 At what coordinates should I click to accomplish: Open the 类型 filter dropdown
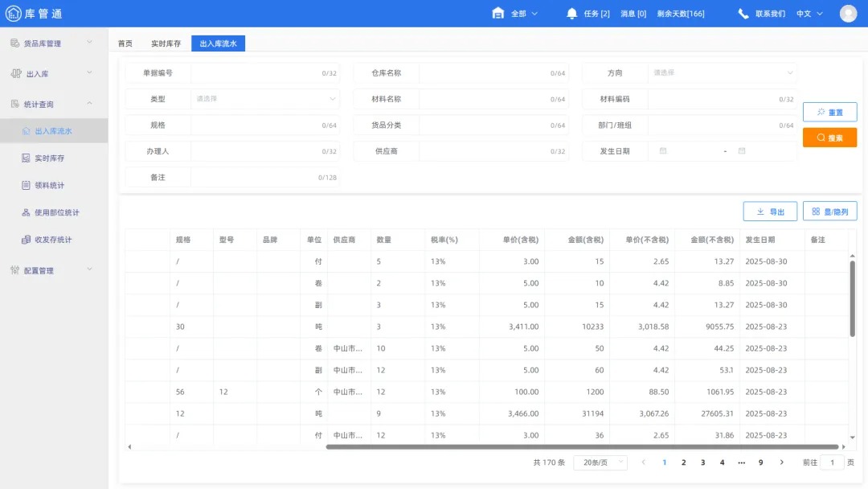coord(265,98)
